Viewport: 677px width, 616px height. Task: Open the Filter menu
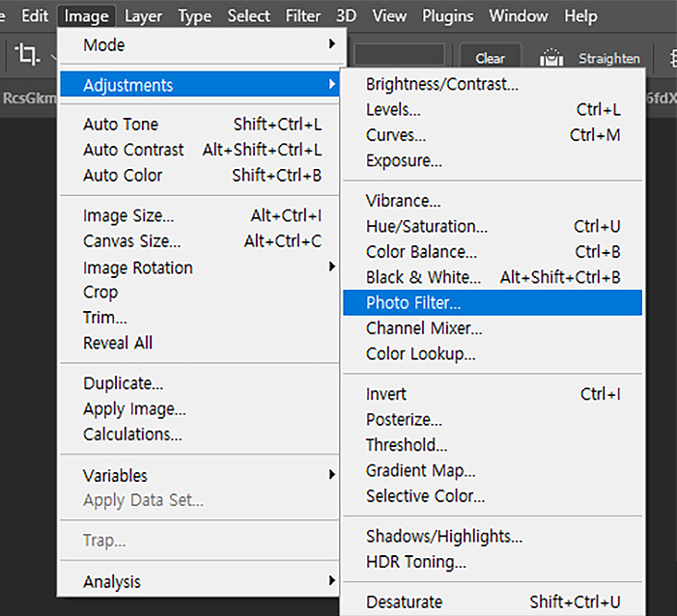coord(303,16)
